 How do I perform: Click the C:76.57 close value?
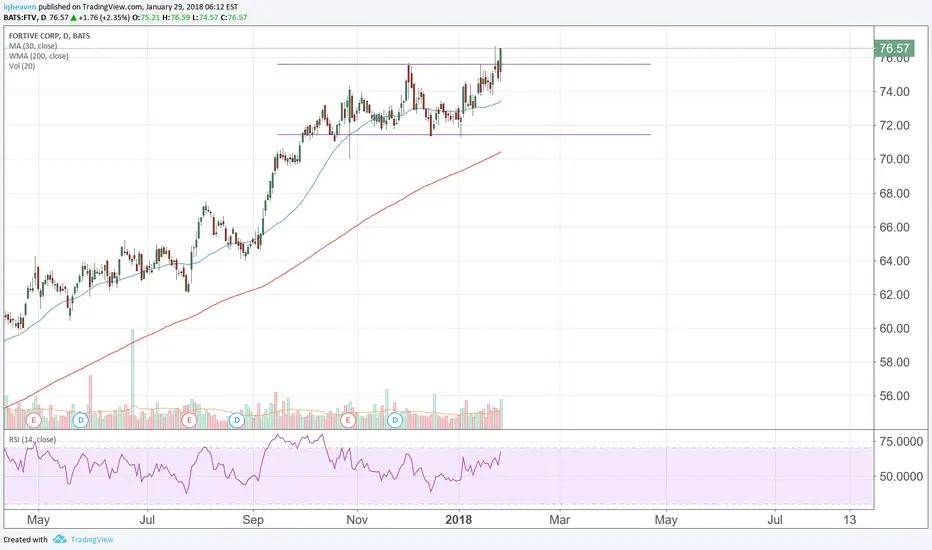coord(234,17)
